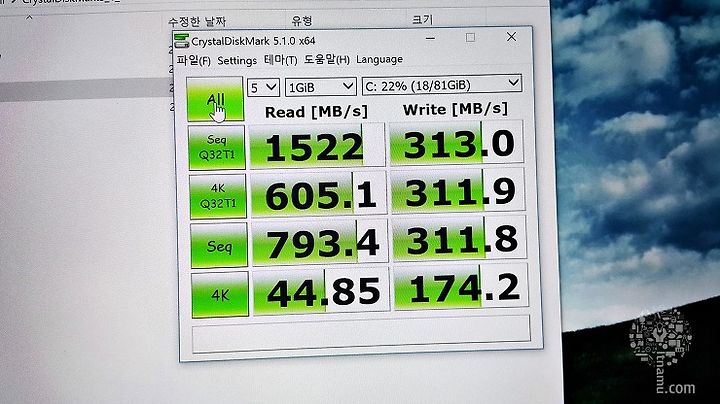Sort by 수정한 날짜 column in Explorer
The image size is (720, 404).
(x=197, y=22)
